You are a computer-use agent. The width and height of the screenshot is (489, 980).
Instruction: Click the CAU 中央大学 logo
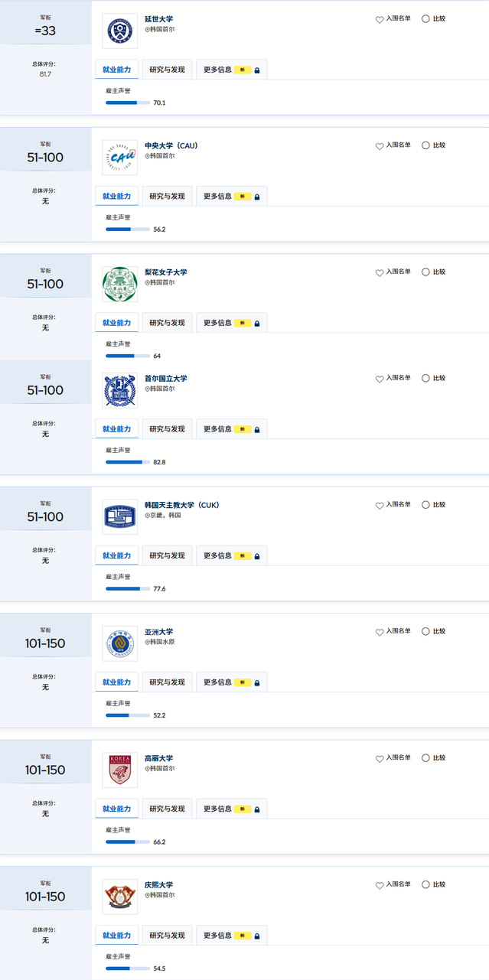click(119, 158)
